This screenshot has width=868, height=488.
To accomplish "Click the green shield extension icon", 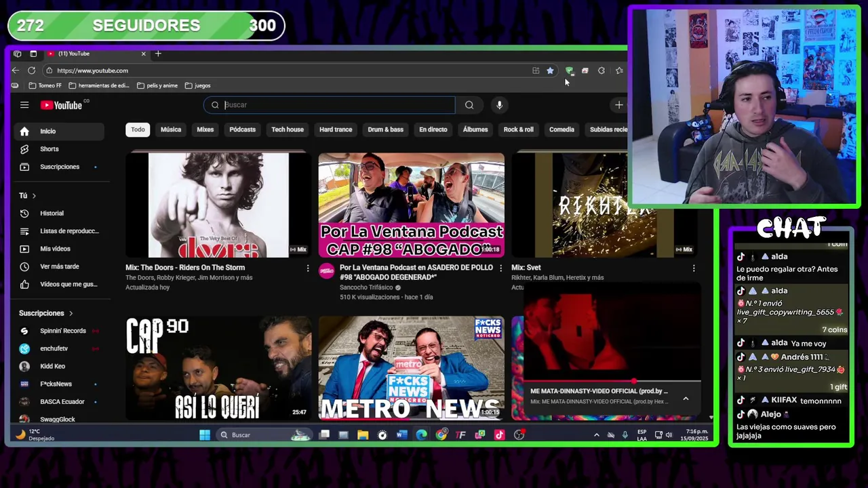I will point(569,70).
